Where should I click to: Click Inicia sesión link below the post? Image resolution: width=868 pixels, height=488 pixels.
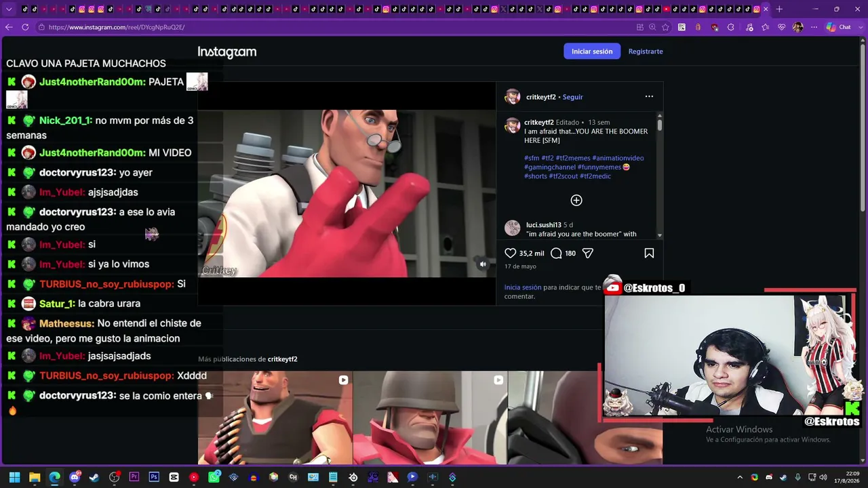[523, 287]
